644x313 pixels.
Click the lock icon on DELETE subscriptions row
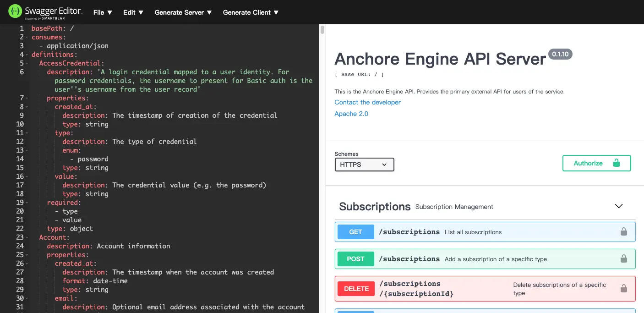[624, 288]
